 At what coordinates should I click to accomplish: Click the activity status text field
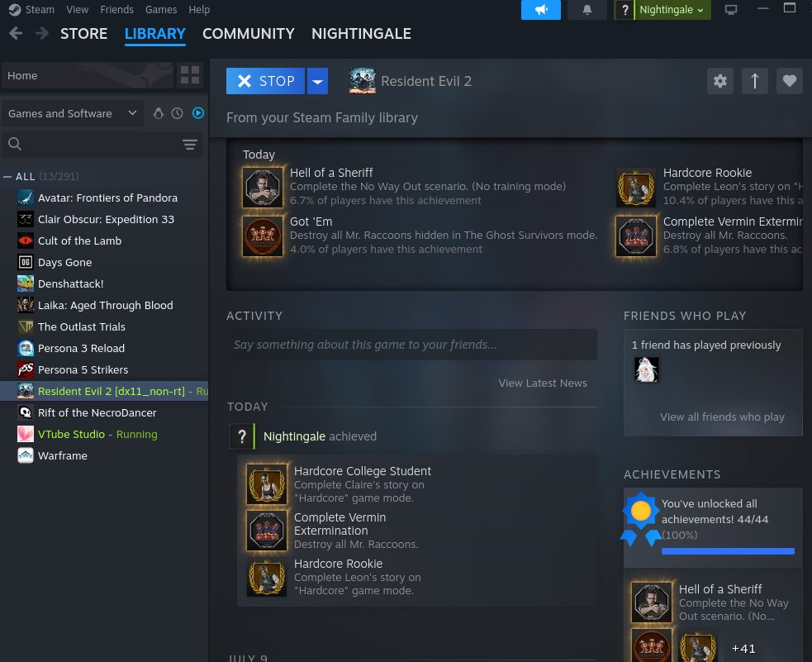coord(411,345)
